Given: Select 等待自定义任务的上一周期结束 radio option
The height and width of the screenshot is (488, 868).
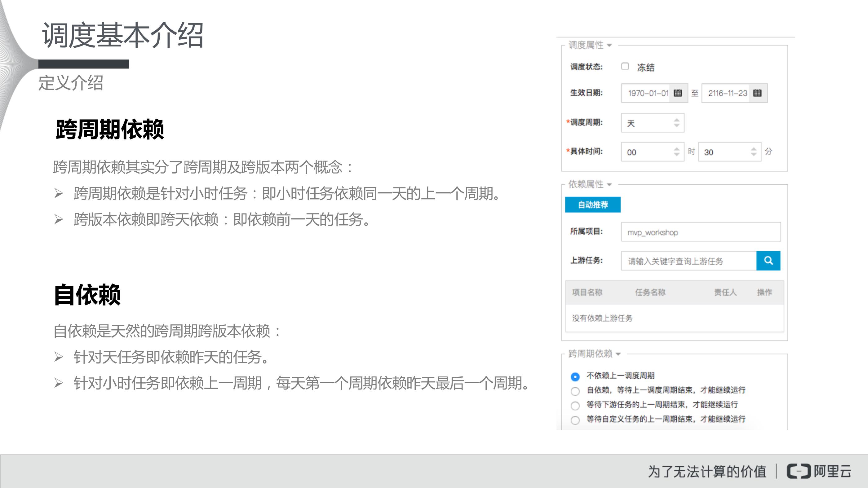Looking at the screenshot, I should (575, 420).
